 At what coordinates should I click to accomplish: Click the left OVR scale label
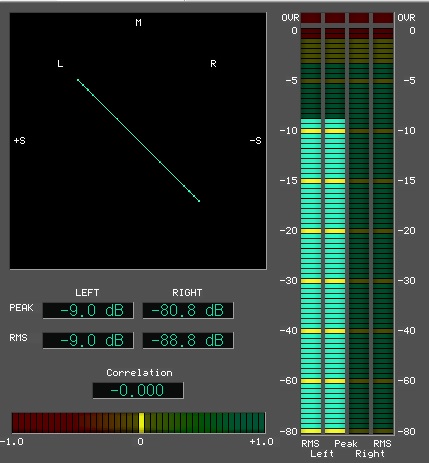point(290,18)
